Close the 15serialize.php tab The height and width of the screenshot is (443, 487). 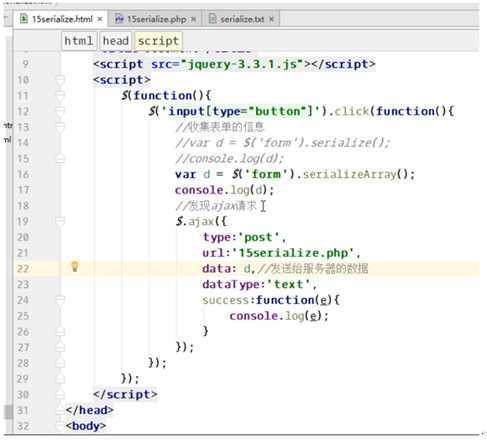pos(193,19)
